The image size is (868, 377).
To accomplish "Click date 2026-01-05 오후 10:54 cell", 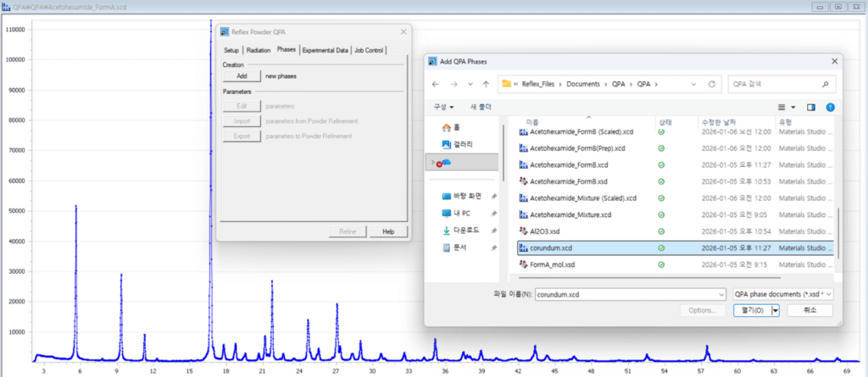I will tap(736, 230).
